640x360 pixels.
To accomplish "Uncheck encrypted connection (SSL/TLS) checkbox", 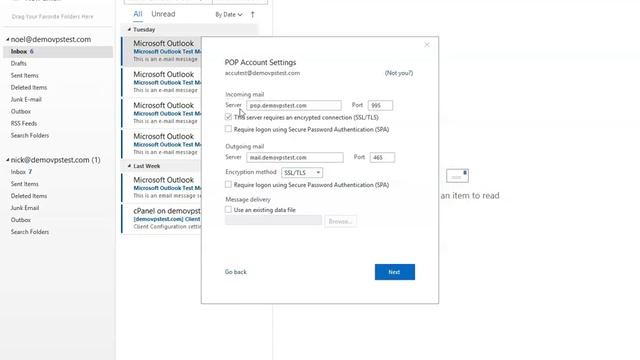I will tap(229, 117).
